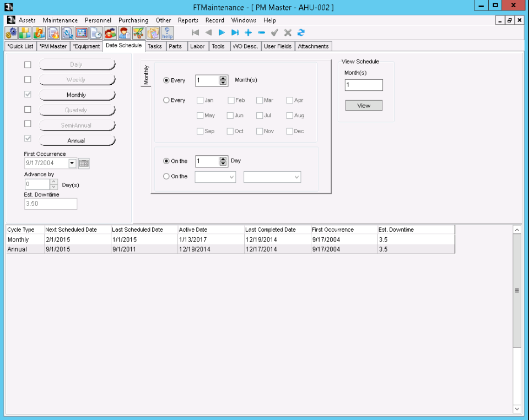Adjust the Advance by days spinner
Screen dimensions: 529x420
tap(53, 184)
